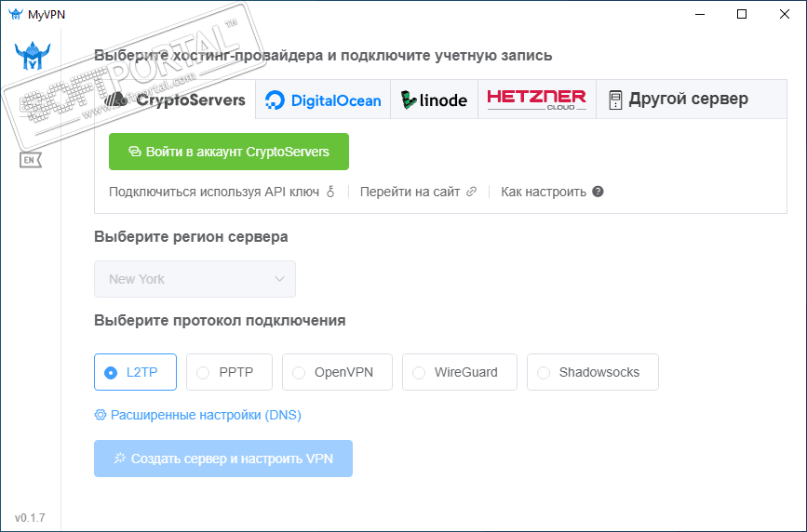Open the New York region dropdown
Screen dimensions: 807x532
click(x=195, y=279)
